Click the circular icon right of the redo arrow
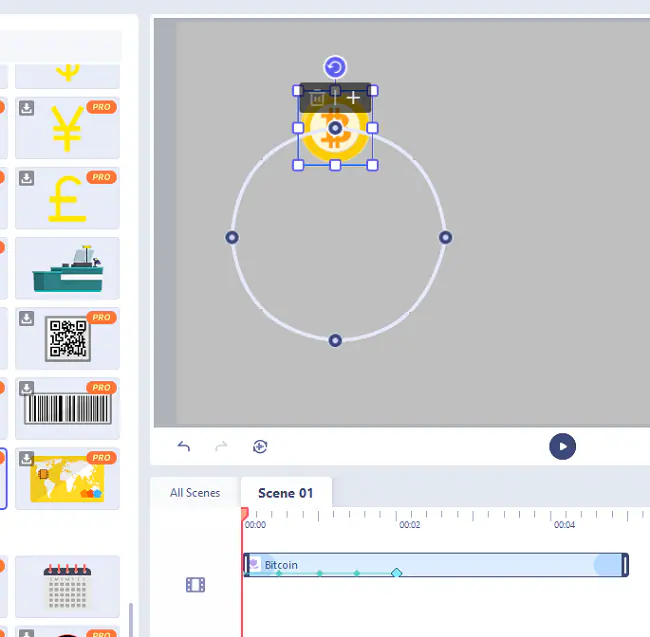The width and height of the screenshot is (650, 637). coord(260,446)
